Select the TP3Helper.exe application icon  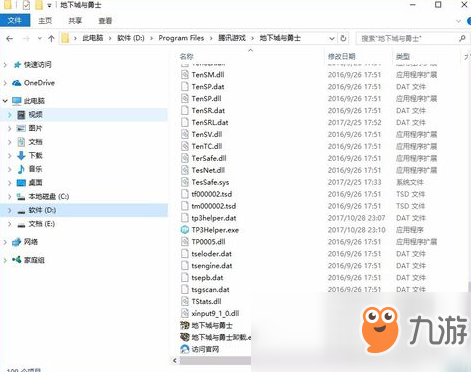185,230
